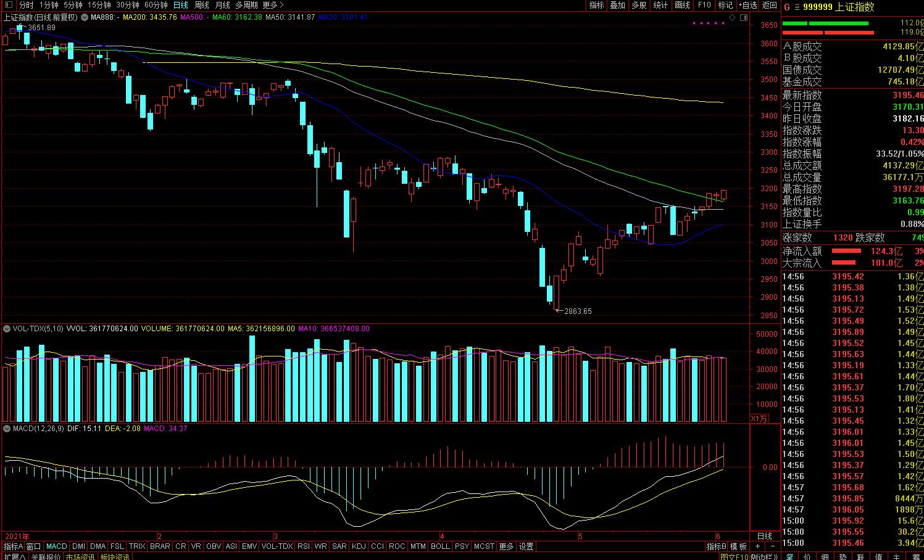Click the 窗口 window tab
924x560 pixels.
click(33, 546)
